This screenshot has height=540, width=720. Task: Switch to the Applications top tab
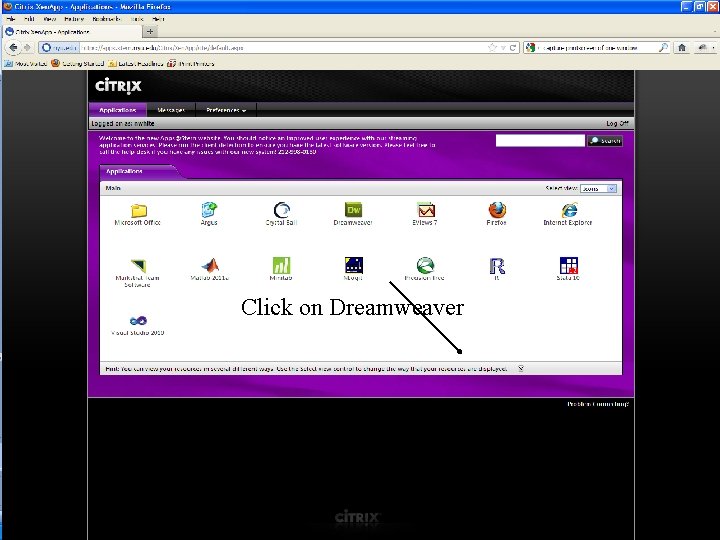coord(118,110)
